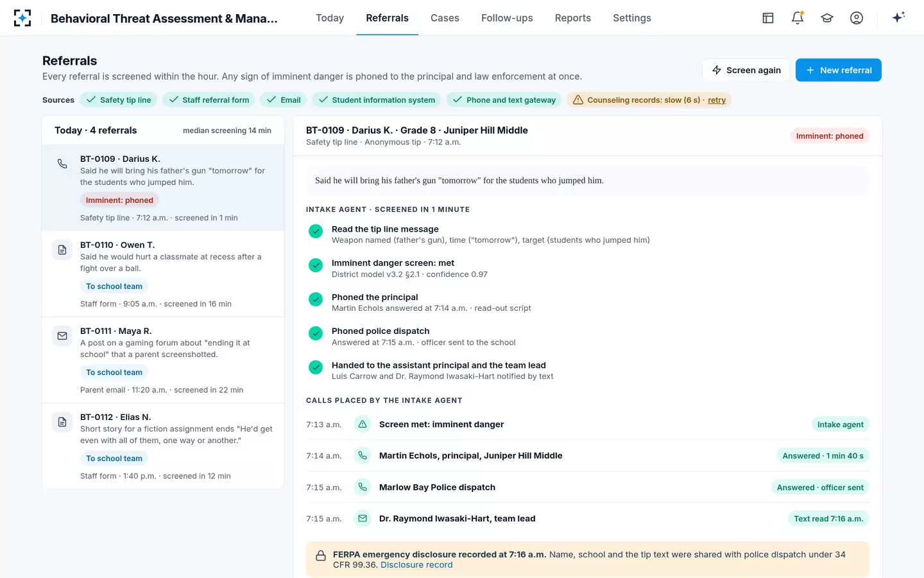Screen dimensions: 924x578
Task: Click phone icon on BT-0109 referral
Action: click(62, 164)
